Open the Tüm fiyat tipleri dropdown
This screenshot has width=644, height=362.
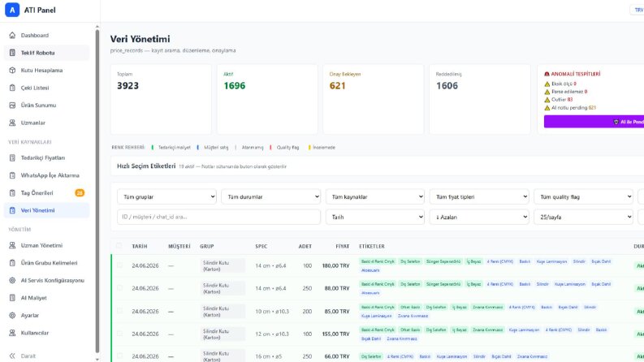[x=479, y=196]
